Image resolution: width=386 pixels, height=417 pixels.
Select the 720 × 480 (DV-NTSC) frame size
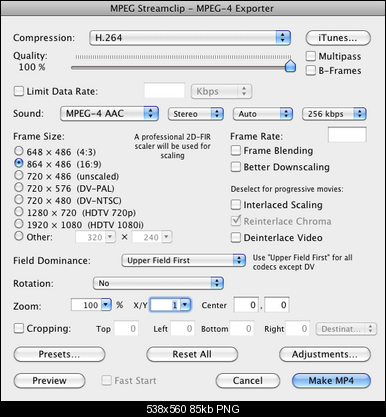(x=19, y=199)
